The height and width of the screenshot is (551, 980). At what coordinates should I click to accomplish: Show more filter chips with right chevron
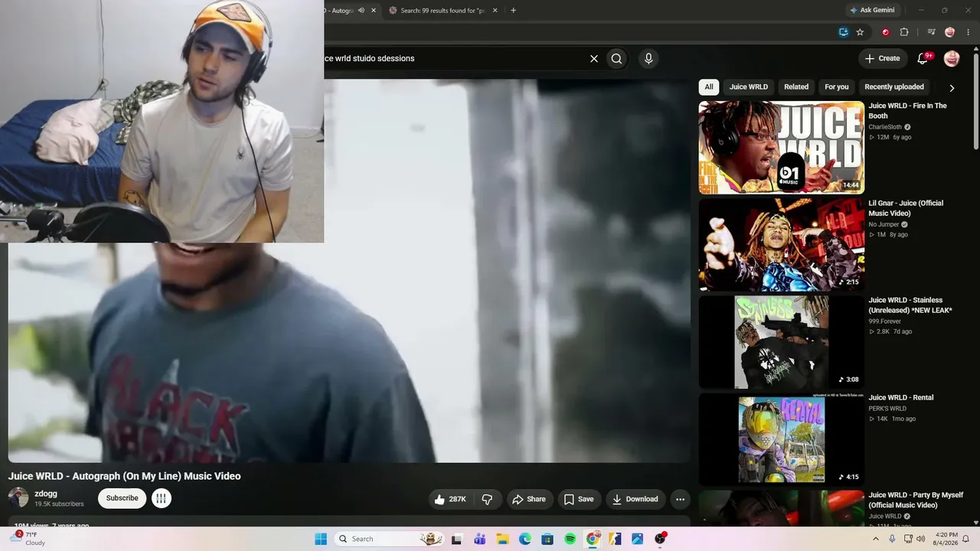tap(952, 87)
